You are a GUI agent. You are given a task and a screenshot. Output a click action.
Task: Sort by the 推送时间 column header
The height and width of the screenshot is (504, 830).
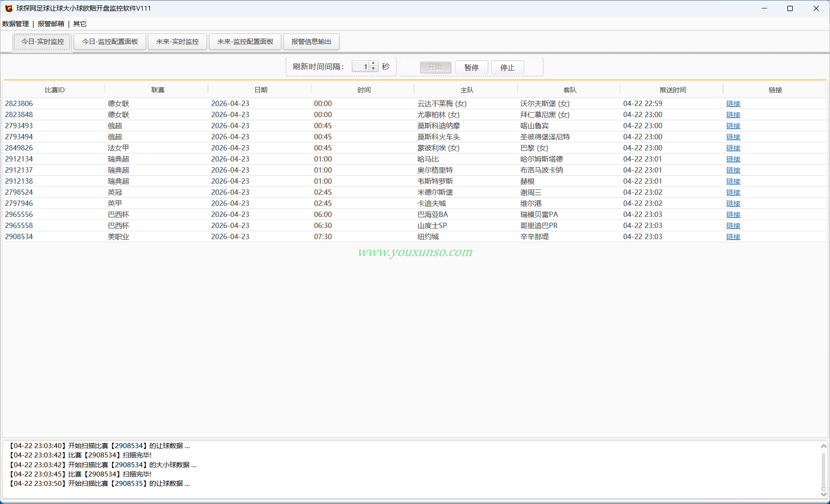(x=673, y=90)
